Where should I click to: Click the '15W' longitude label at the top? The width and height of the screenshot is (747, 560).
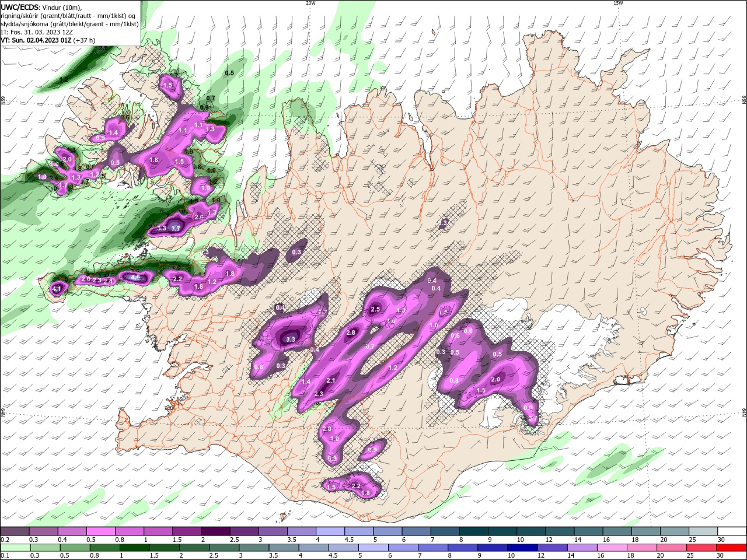(x=618, y=3)
